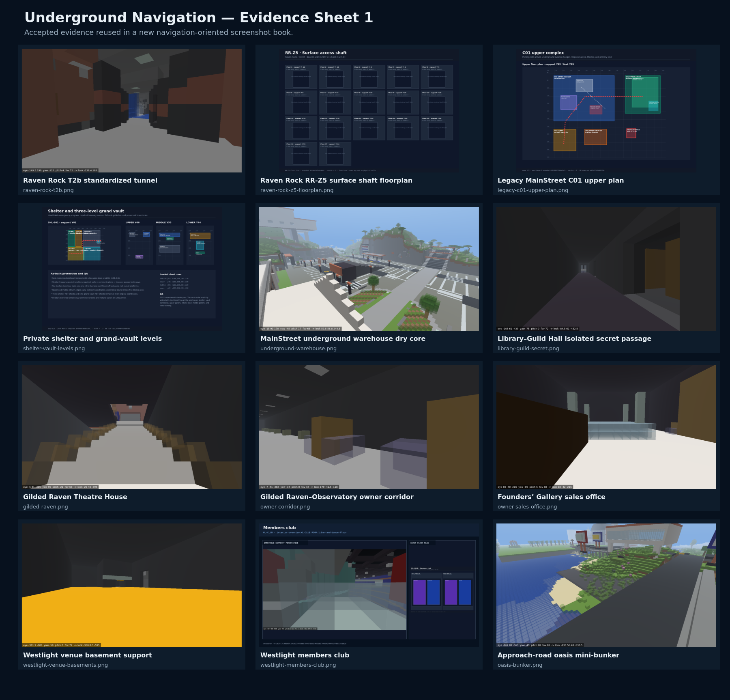Click the 'Westlight venue basement support' caption
Image resolution: width=730 pixels, height=700 pixels.
click(x=88, y=655)
